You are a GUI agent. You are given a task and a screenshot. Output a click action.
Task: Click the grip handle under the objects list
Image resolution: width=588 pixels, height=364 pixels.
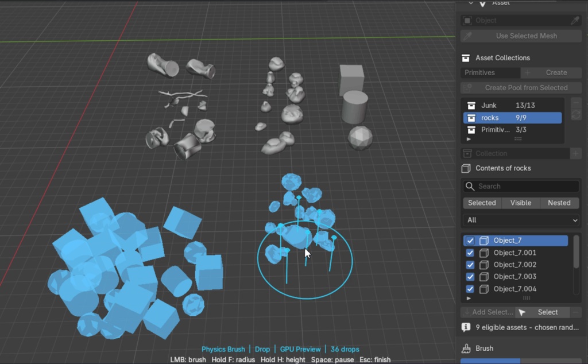527,298
